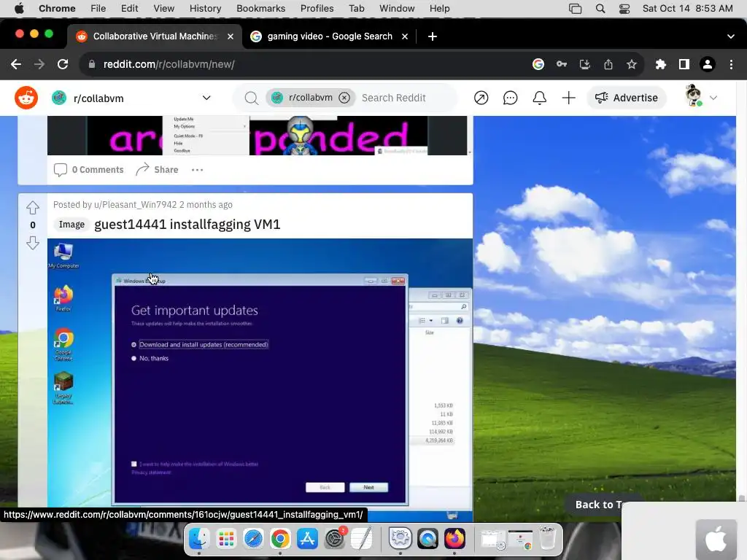This screenshot has width=747, height=560.
Task: Open the Bookmarks menu
Action: point(260,8)
